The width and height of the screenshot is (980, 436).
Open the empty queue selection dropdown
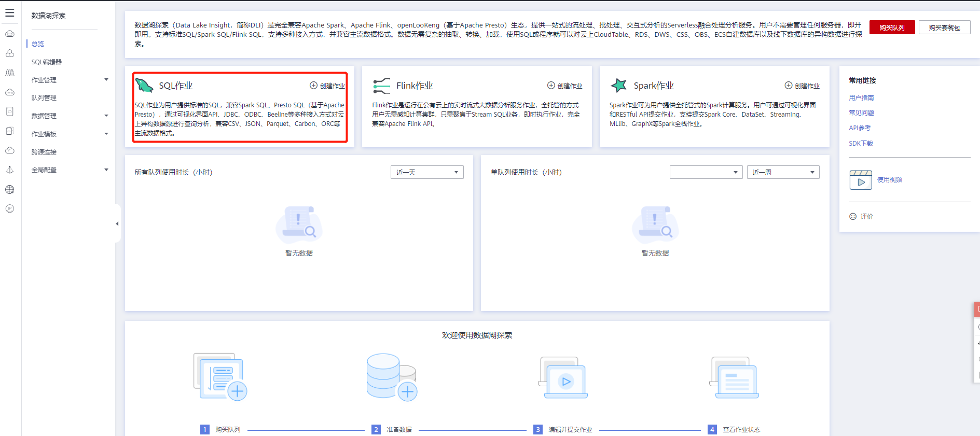pyautogui.click(x=706, y=172)
